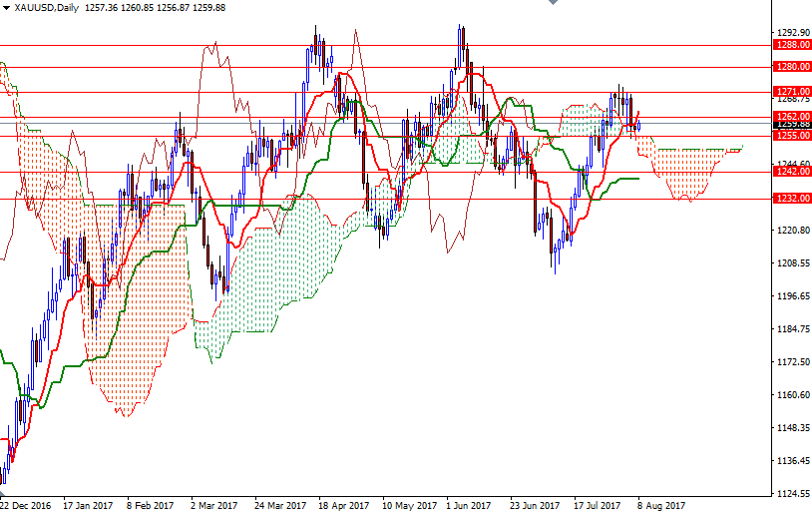Image resolution: width=812 pixels, height=513 pixels.
Task: Click the black current price label on the axis
Action: [791, 126]
